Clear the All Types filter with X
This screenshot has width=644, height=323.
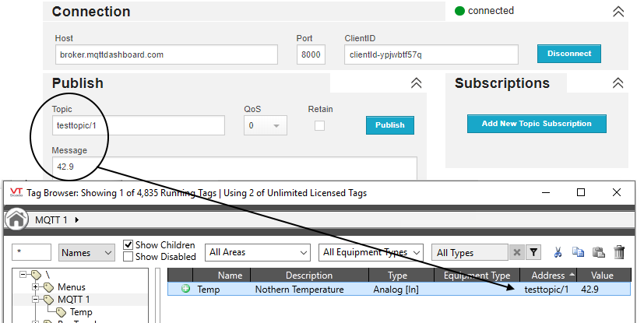click(516, 252)
